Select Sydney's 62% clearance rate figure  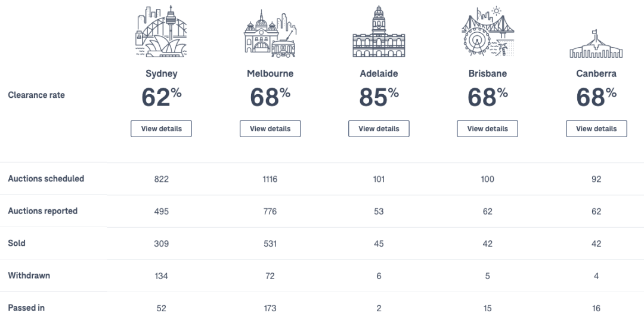[x=162, y=97]
